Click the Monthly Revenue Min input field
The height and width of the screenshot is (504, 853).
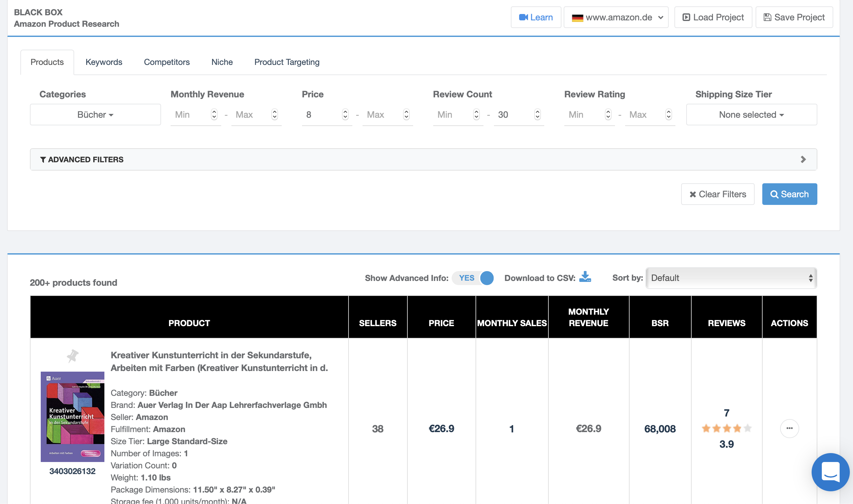click(191, 115)
